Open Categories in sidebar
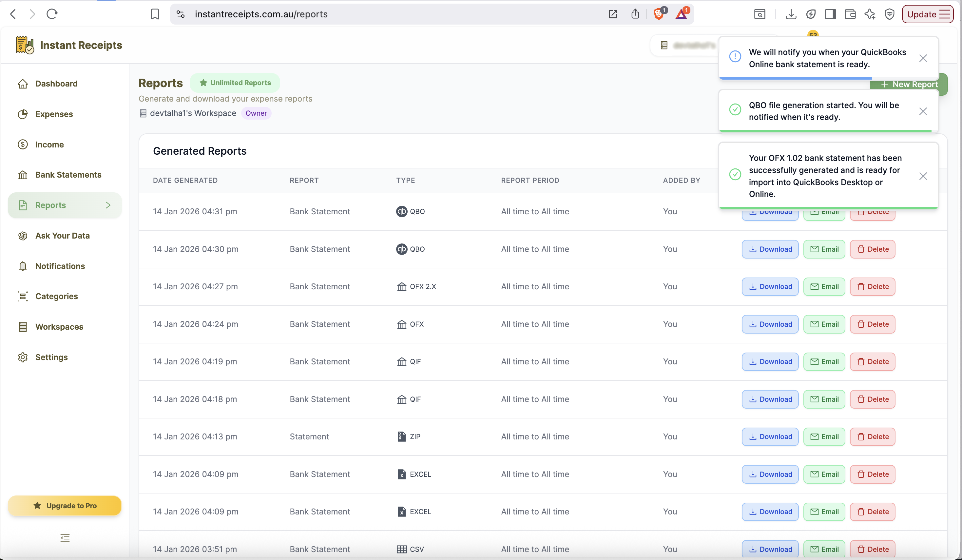The width and height of the screenshot is (962, 560). (65, 297)
